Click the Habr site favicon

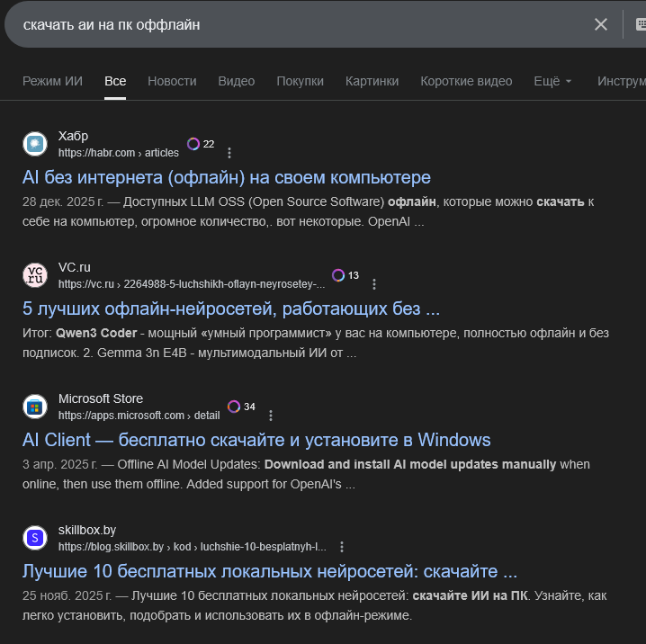coord(35,144)
